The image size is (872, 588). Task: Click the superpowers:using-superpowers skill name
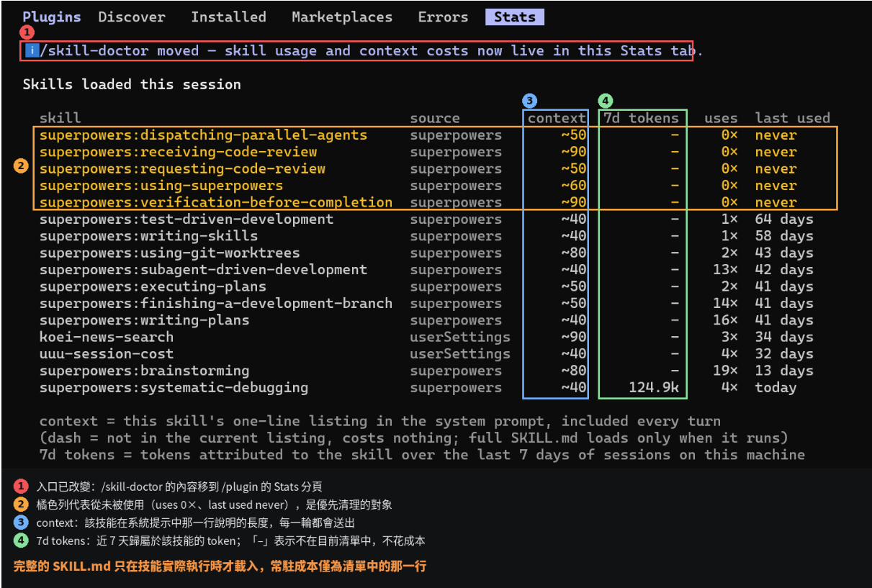(x=161, y=186)
